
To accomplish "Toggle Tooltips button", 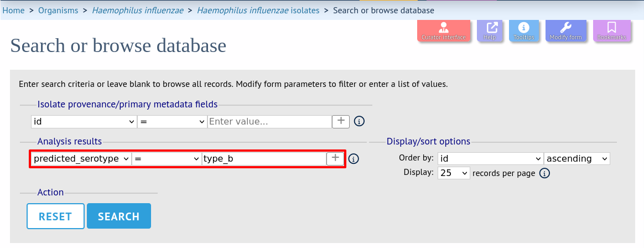I will tap(523, 30).
